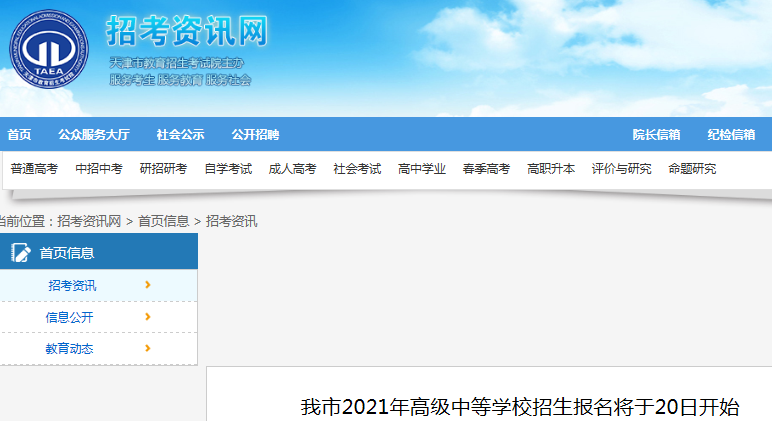Open the 首页 main menu item

point(19,135)
